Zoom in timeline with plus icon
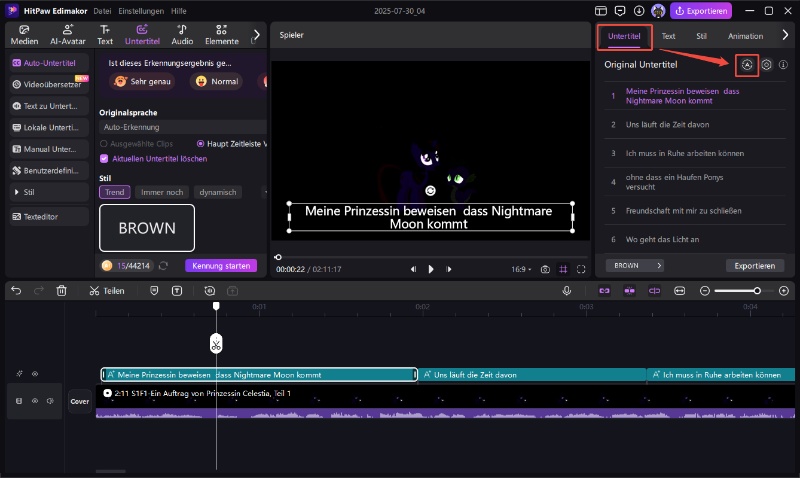Image resolution: width=800 pixels, height=478 pixels. coord(784,291)
